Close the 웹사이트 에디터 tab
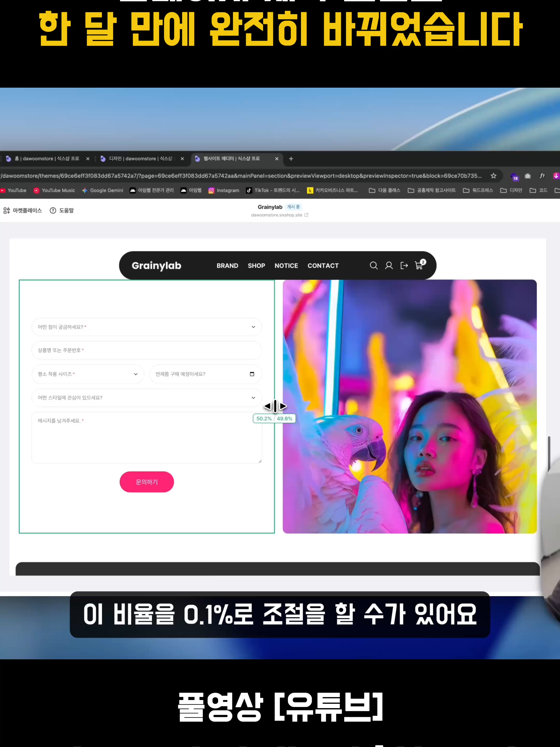This screenshot has width=560, height=747. click(277, 159)
